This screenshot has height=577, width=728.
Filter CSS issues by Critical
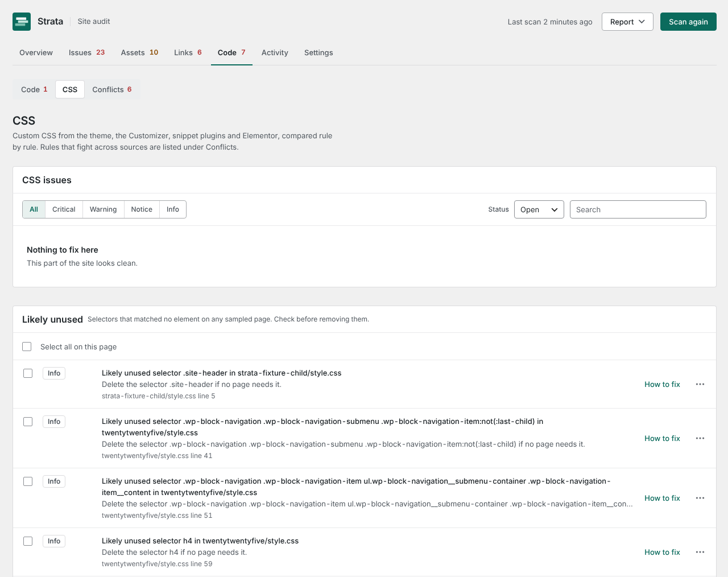pos(64,209)
